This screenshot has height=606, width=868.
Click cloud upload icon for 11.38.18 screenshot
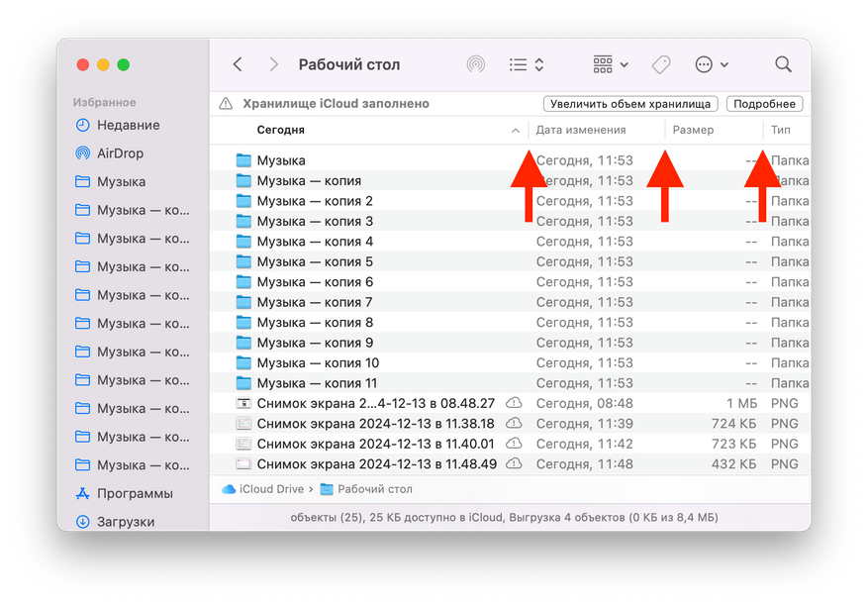[x=515, y=423]
